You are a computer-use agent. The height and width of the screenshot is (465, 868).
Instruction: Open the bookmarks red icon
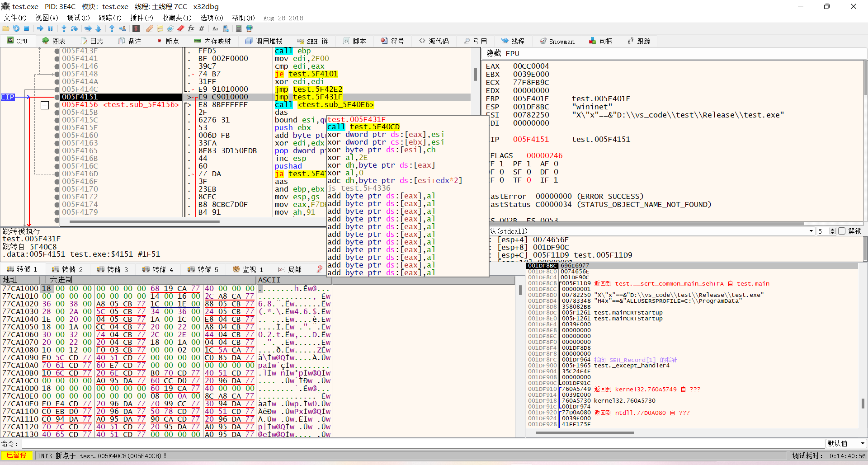pos(180,28)
